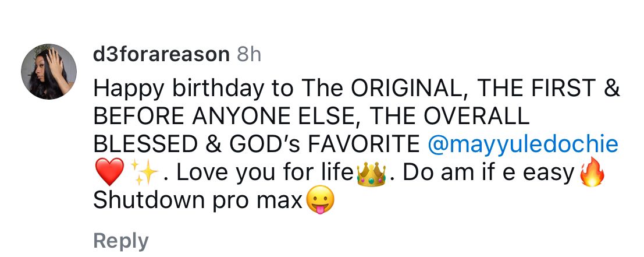Click the phrase "Love you for life"
The height and width of the screenshot is (257, 644).
click(x=264, y=173)
